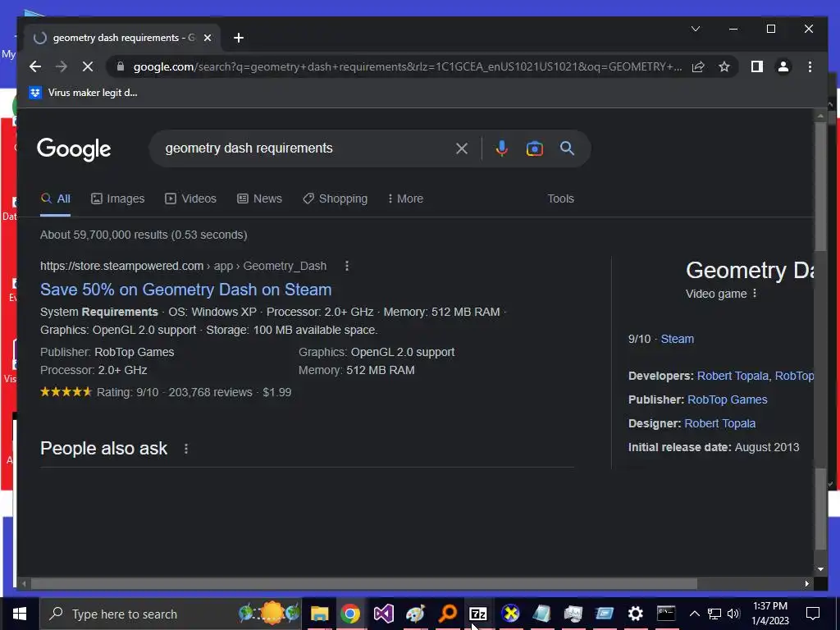Open Chrome's three-dot menu

coord(810,66)
